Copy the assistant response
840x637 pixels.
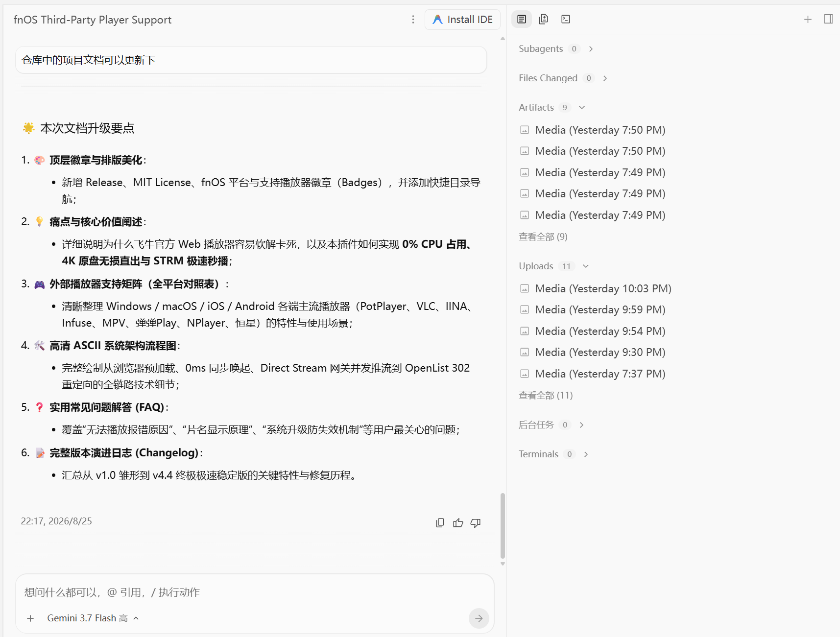440,523
